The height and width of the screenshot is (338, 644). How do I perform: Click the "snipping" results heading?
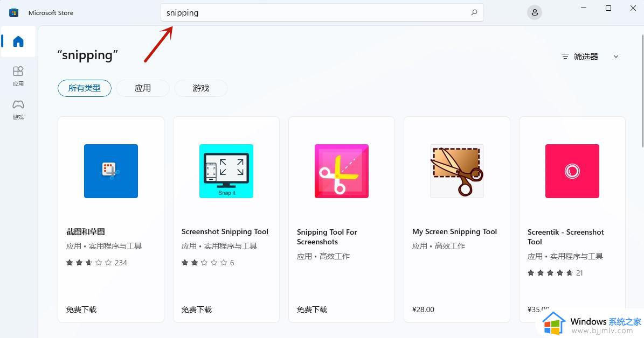click(x=87, y=55)
